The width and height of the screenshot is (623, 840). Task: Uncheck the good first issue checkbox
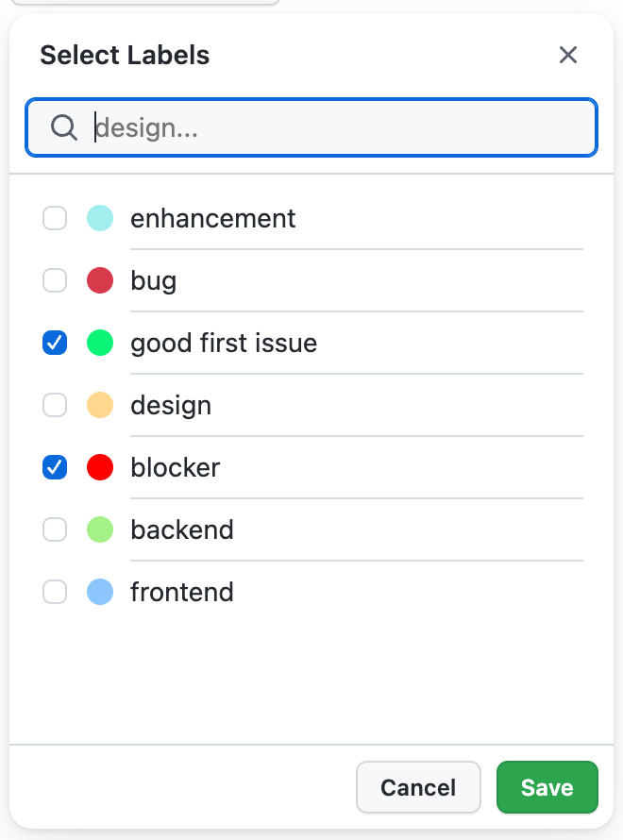click(x=55, y=344)
